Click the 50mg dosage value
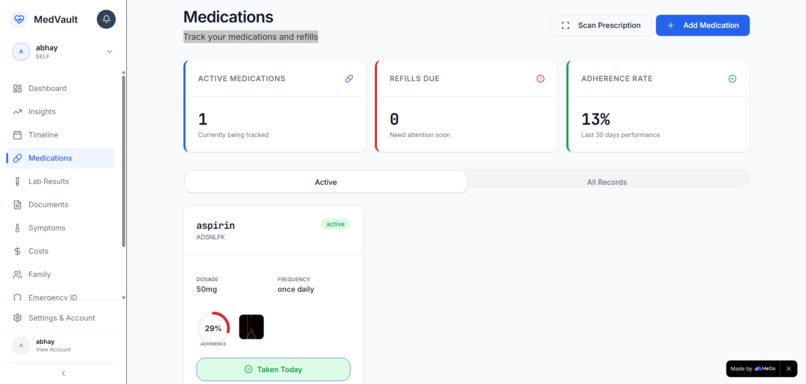The height and width of the screenshot is (384, 806). [x=207, y=289]
